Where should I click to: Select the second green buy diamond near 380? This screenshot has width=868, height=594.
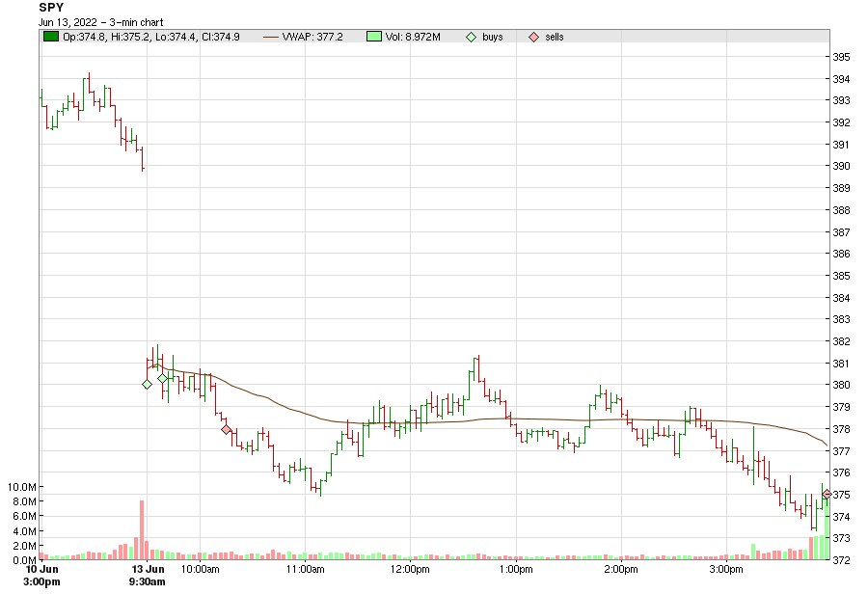(x=162, y=379)
